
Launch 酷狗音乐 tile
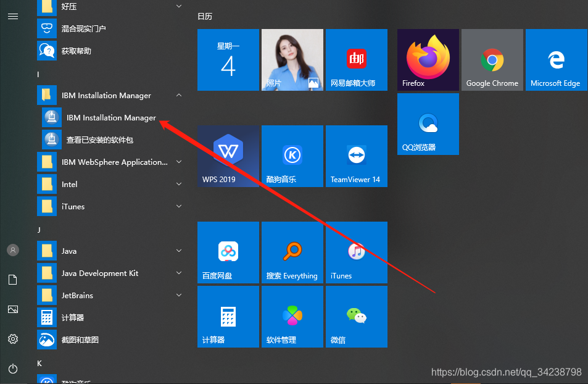(292, 156)
